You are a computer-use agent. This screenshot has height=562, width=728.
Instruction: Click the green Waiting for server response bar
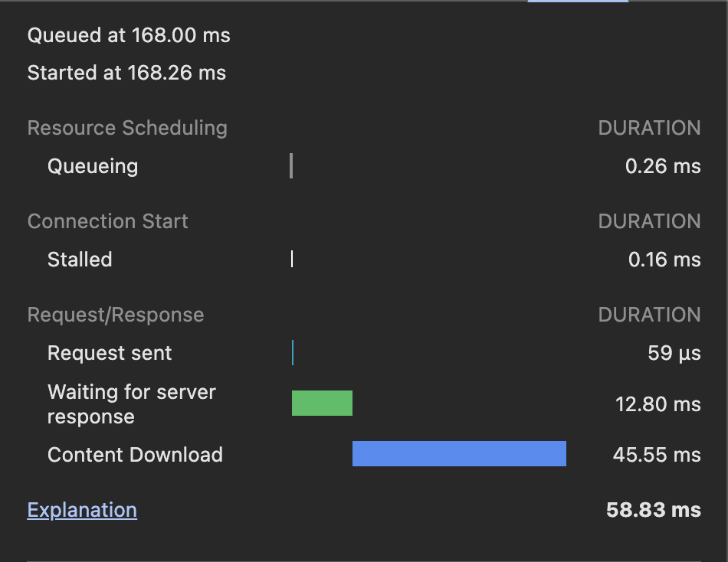[322, 404]
